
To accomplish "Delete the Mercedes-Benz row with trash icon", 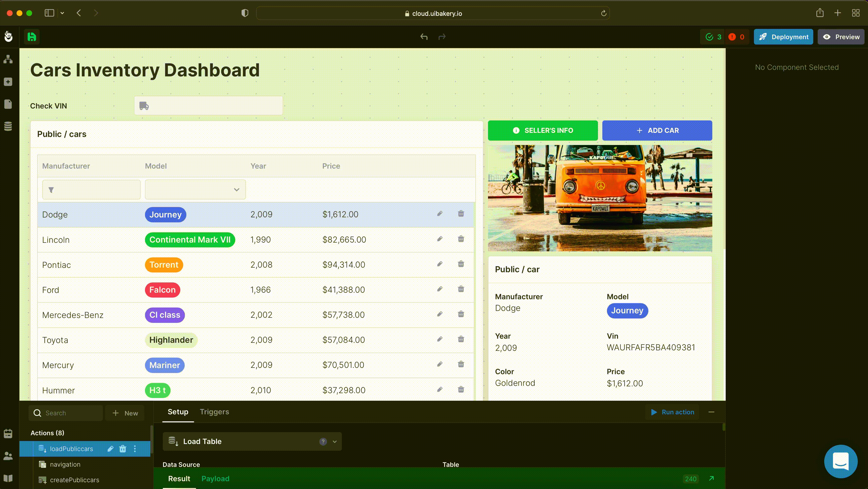I will (x=461, y=314).
